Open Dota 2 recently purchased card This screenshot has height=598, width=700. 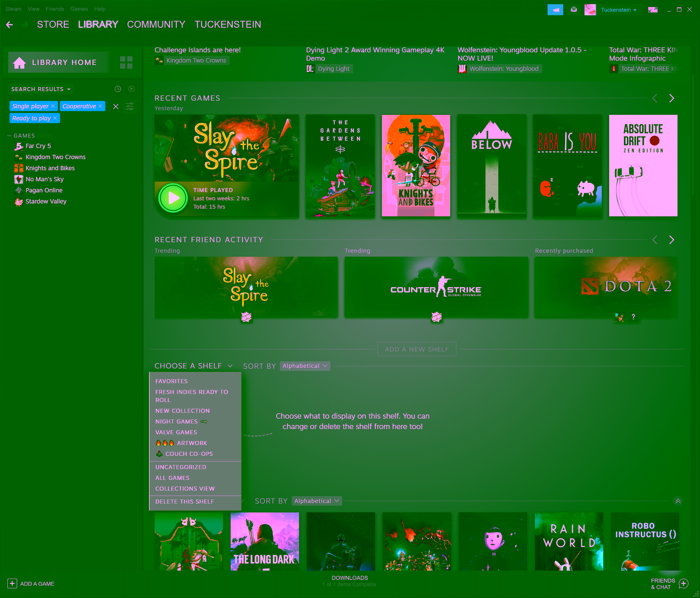(606, 287)
